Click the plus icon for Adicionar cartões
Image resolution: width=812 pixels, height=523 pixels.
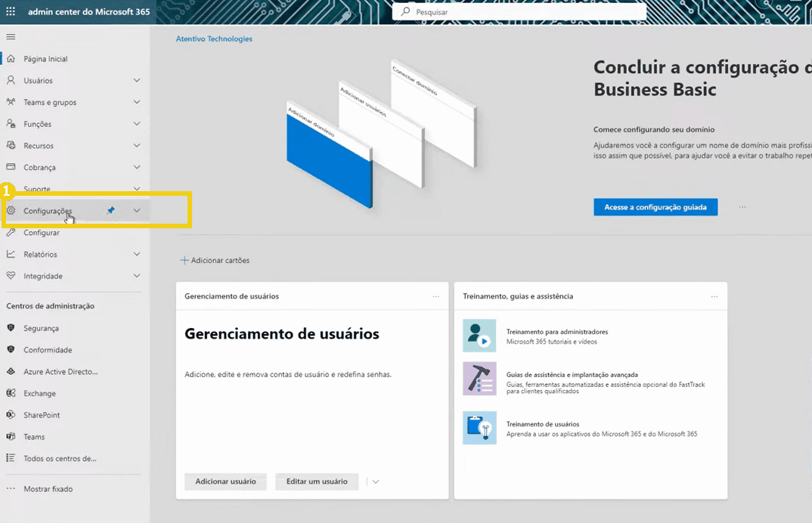coord(184,260)
